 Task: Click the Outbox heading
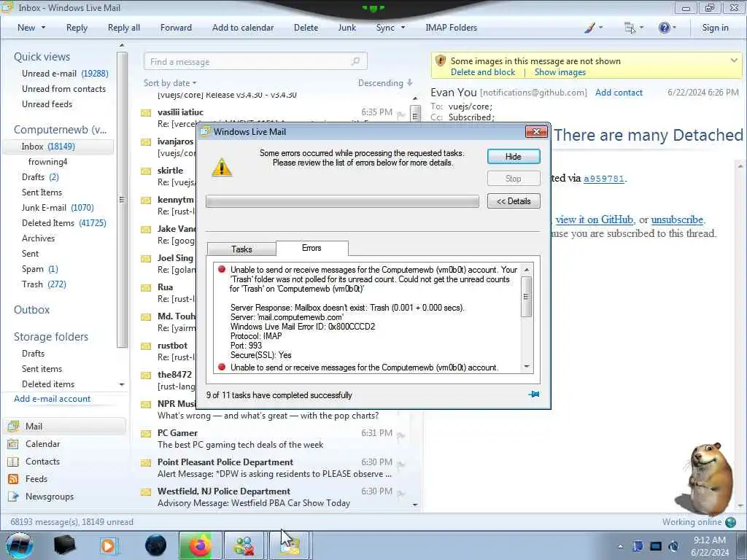tap(31, 309)
